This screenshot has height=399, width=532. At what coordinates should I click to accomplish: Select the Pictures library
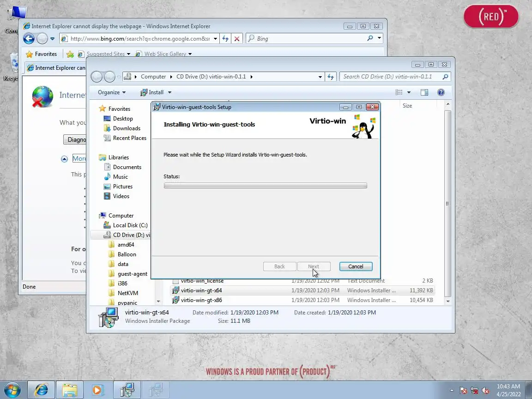pyautogui.click(x=122, y=187)
